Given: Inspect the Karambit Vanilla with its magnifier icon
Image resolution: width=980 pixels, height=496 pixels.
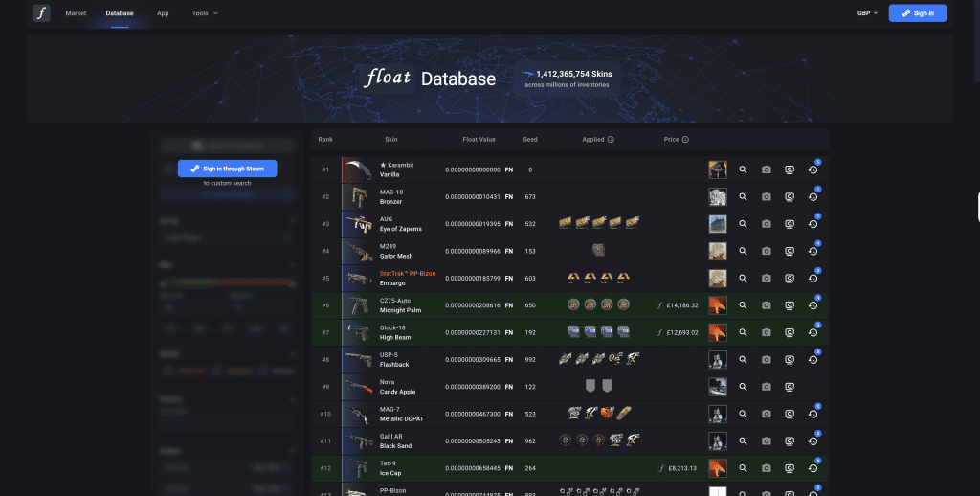Looking at the screenshot, I should pyautogui.click(x=743, y=169).
